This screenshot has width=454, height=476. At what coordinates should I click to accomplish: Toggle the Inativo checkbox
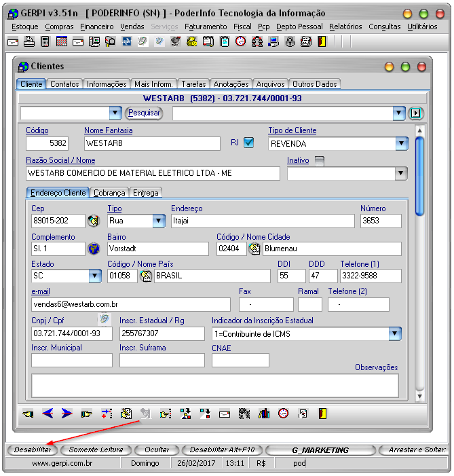(319, 160)
